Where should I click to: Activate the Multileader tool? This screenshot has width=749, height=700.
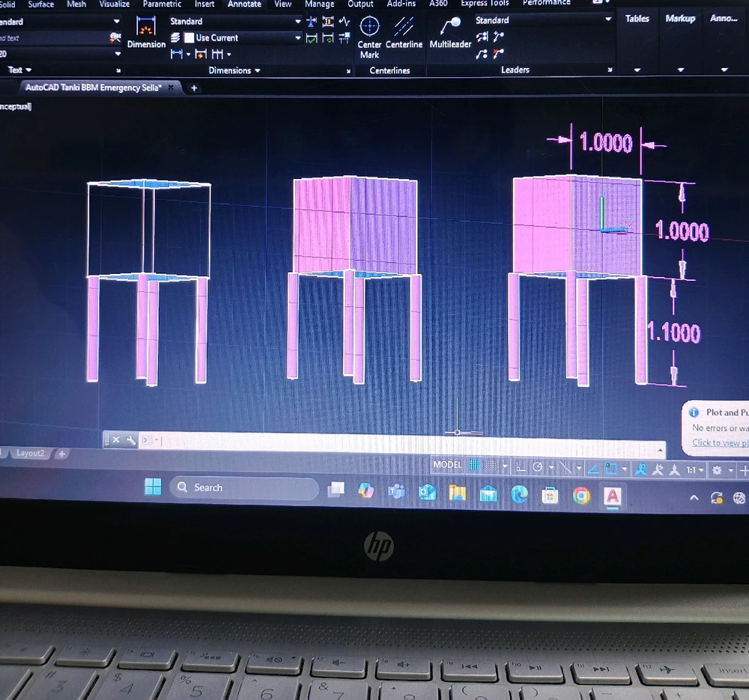pyautogui.click(x=450, y=34)
